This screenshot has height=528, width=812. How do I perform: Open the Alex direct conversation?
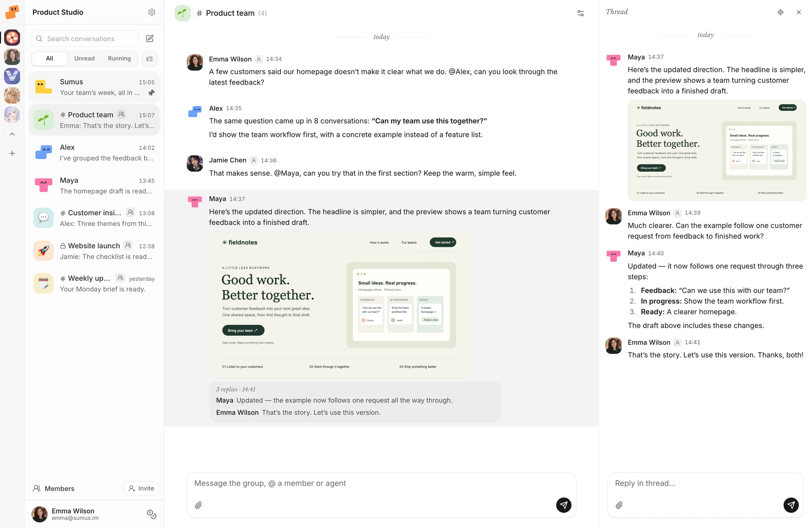(x=94, y=153)
